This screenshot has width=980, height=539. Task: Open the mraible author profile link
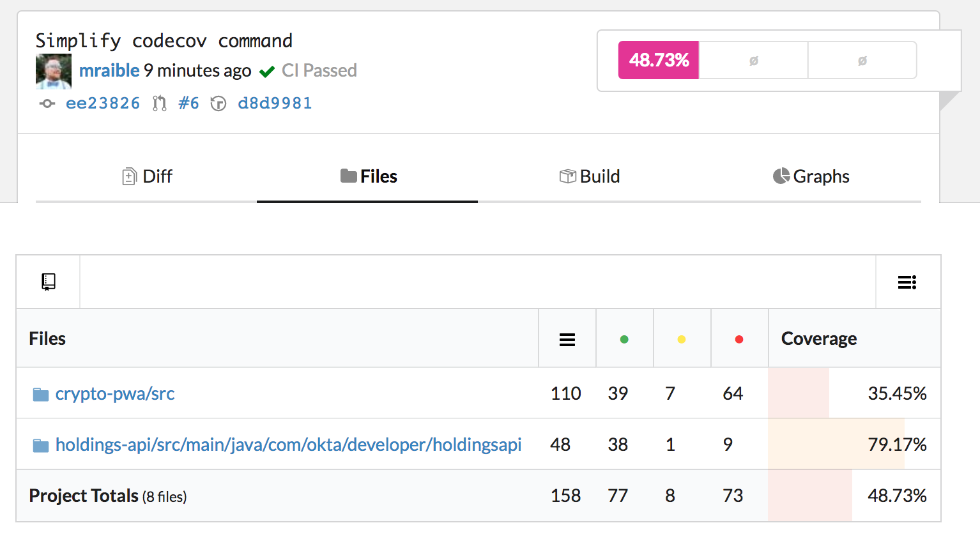[109, 70]
